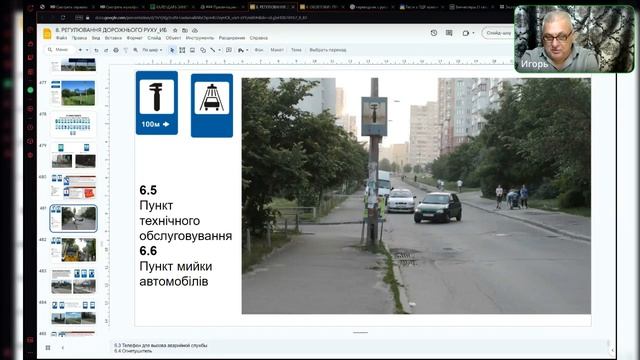Viewport: 640px width, 360px height.
Task: Check the cloud save status icon
Action: click(x=195, y=30)
